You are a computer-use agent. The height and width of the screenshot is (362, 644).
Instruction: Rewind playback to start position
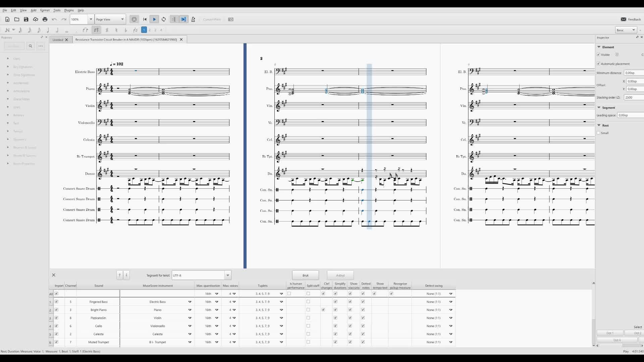pyautogui.click(x=145, y=19)
